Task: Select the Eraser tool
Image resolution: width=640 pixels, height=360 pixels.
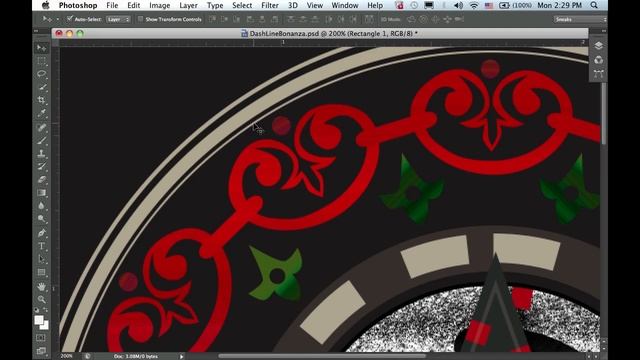Action: point(42,180)
